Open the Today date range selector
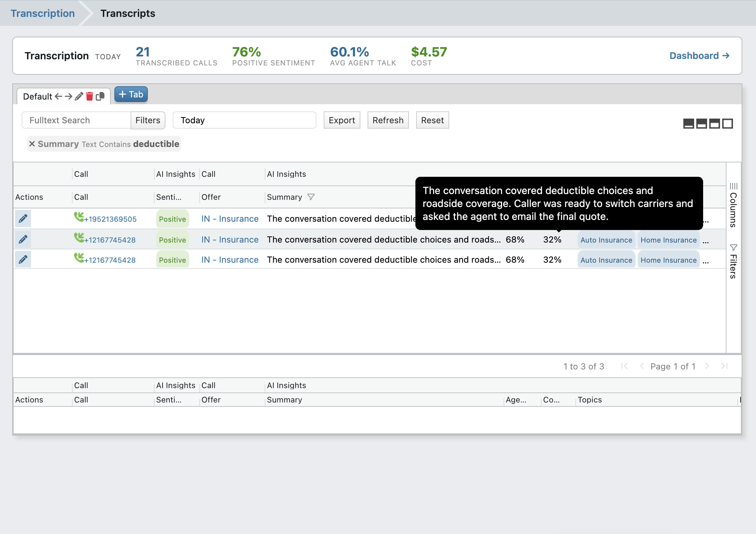This screenshot has height=534, width=756. tap(245, 120)
